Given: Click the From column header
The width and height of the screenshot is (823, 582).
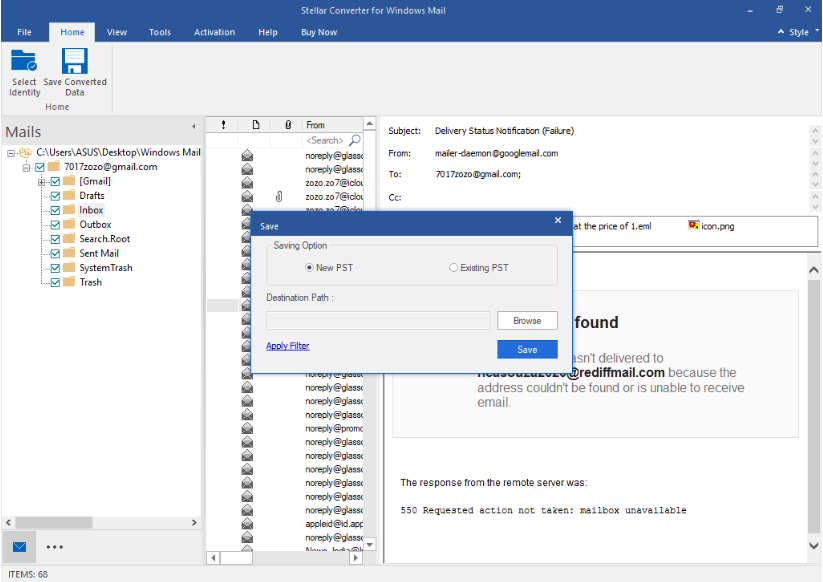Looking at the screenshot, I should (333, 125).
